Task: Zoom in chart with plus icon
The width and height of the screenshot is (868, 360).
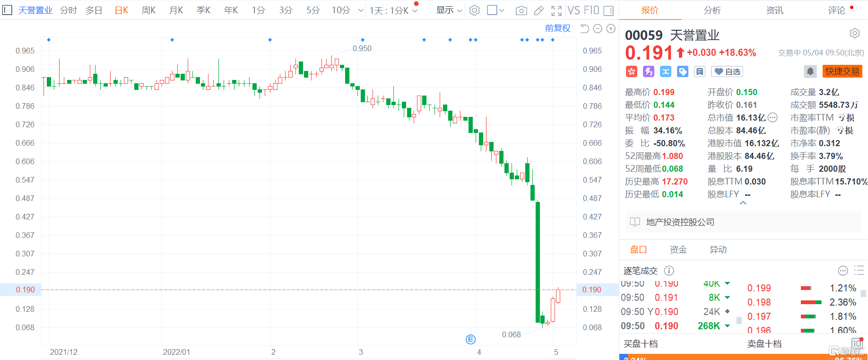Action: tap(611, 29)
